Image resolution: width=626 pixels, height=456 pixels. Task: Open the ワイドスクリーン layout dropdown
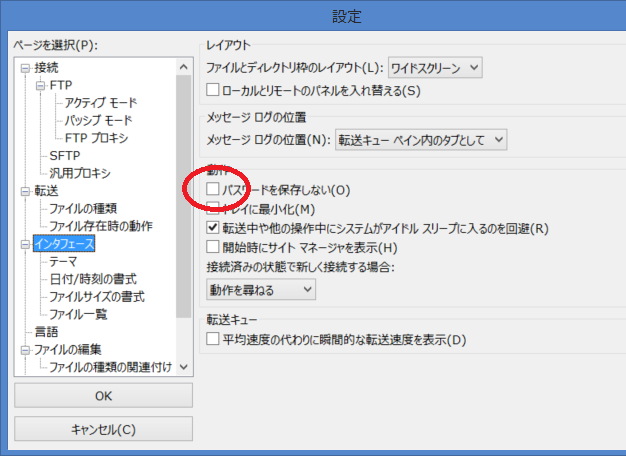click(435, 68)
